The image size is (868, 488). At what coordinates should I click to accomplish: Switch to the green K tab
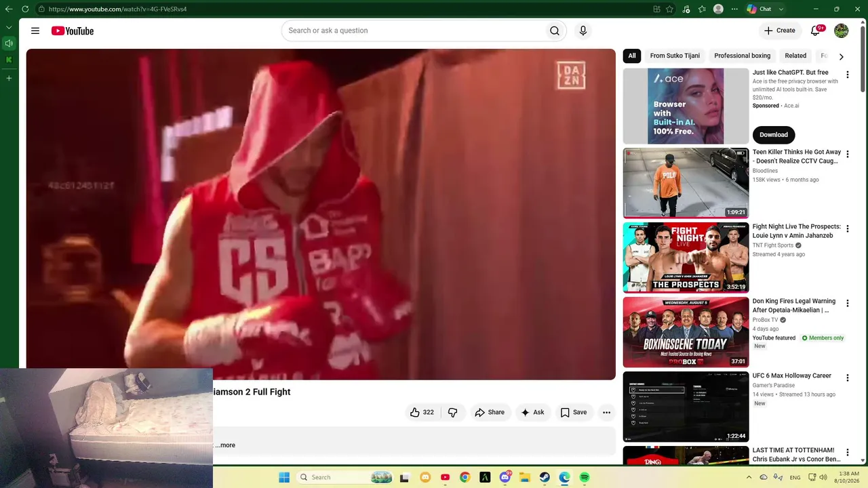(9, 60)
